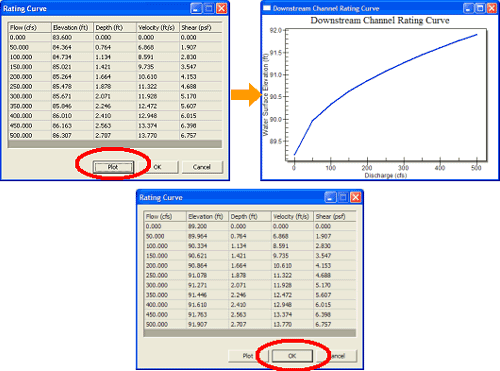Screen dimensions: 500x371
Task: Select elevation cell 89.200
Action: coord(207,226)
